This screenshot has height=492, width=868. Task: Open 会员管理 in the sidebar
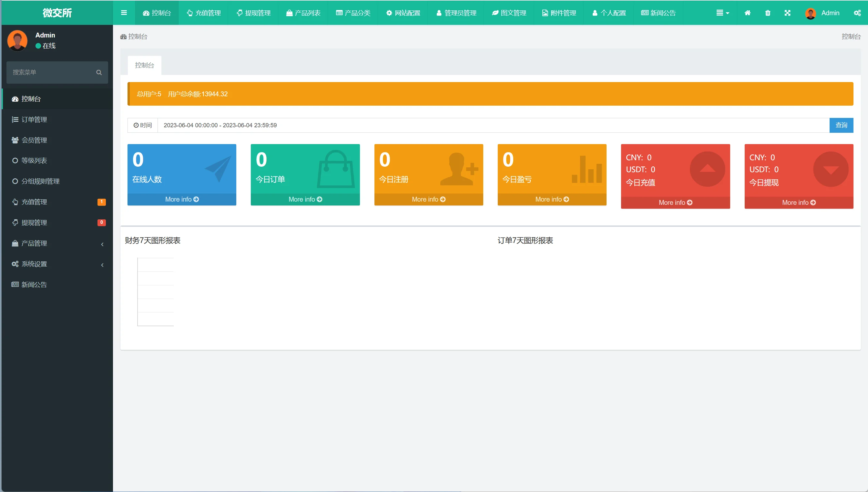[x=34, y=140]
